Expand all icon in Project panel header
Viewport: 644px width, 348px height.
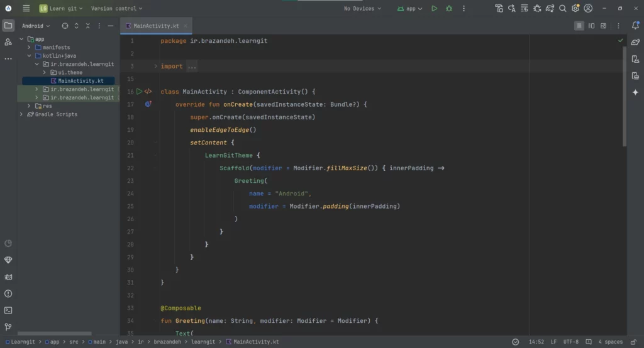[x=76, y=26]
